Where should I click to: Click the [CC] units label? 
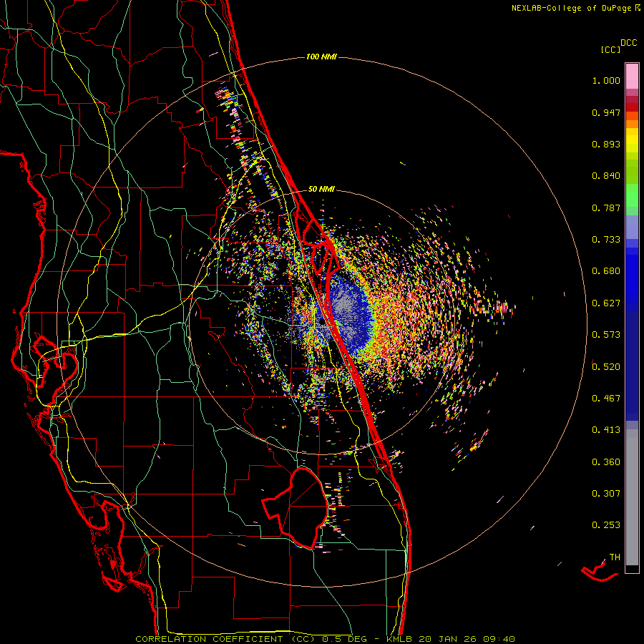(610, 49)
